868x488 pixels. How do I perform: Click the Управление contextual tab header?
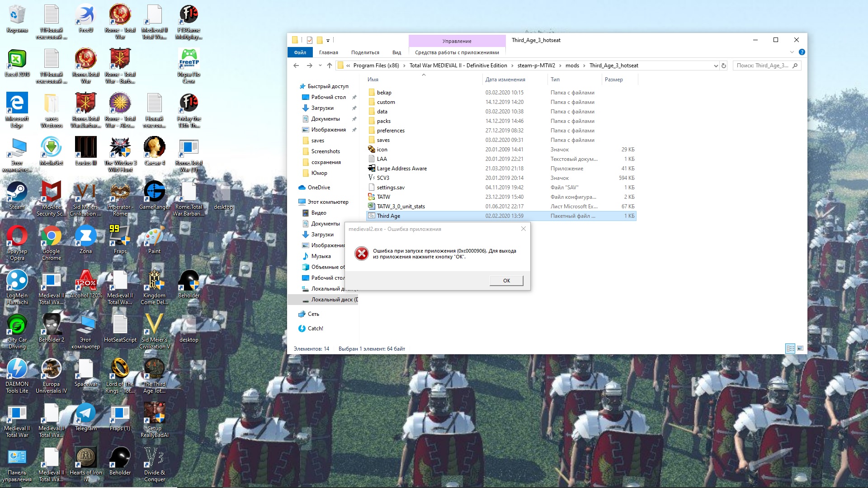pos(457,41)
